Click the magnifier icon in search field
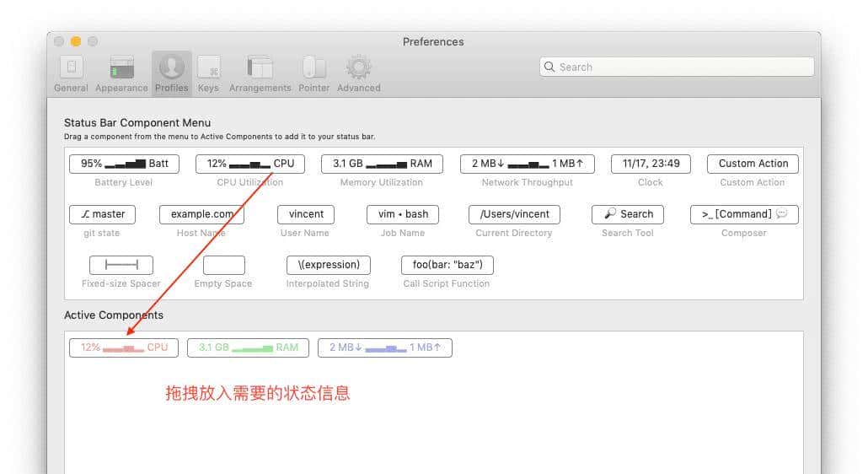The image size is (868, 474). click(549, 67)
